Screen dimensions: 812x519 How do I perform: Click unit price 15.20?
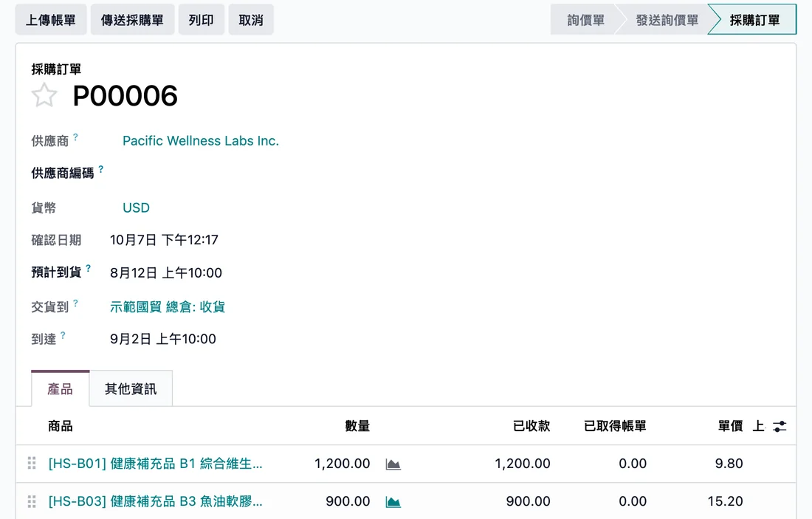tap(726, 501)
